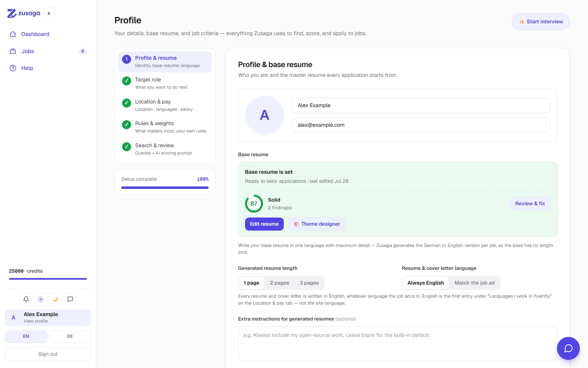Click Edit resume button

[x=264, y=224]
